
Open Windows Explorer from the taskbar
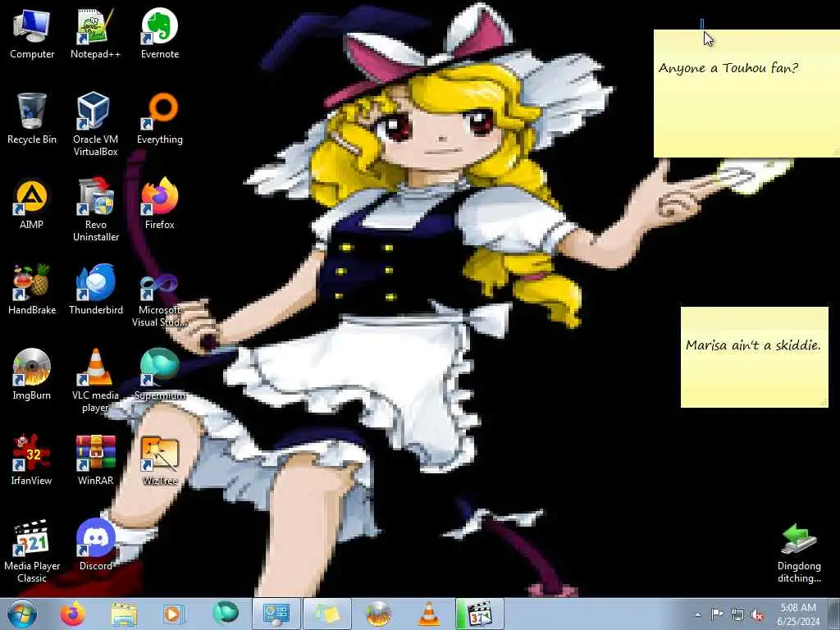124,614
